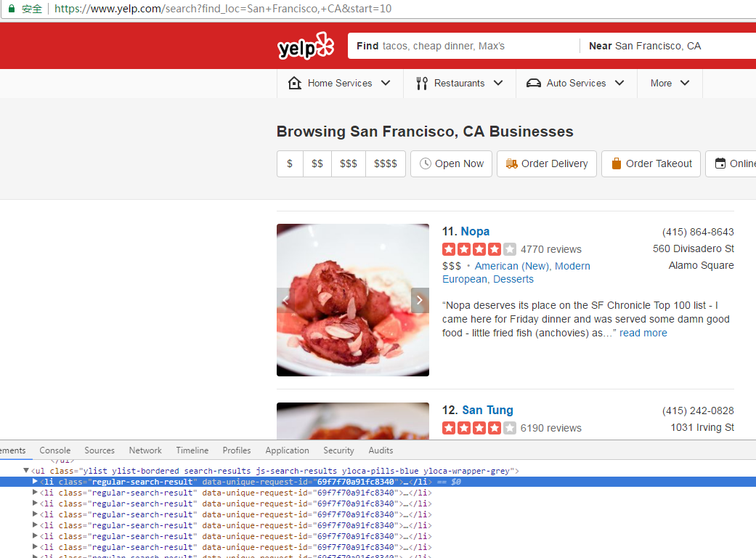Open the Nopa business link
756x558 pixels.
(x=475, y=232)
